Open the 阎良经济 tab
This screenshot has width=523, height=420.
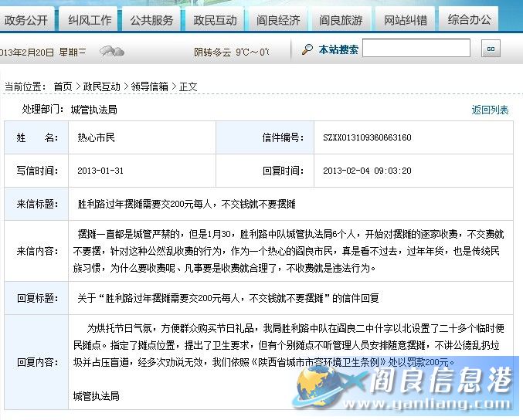(x=278, y=19)
